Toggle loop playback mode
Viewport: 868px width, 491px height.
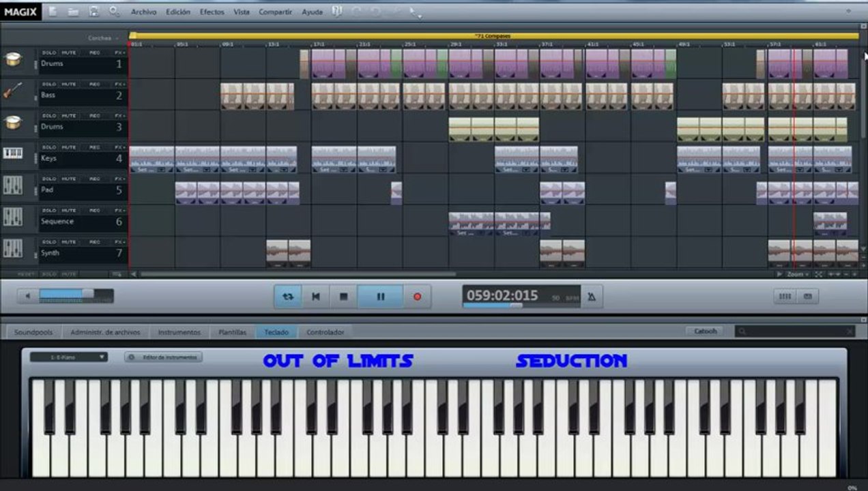tap(288, 297)
